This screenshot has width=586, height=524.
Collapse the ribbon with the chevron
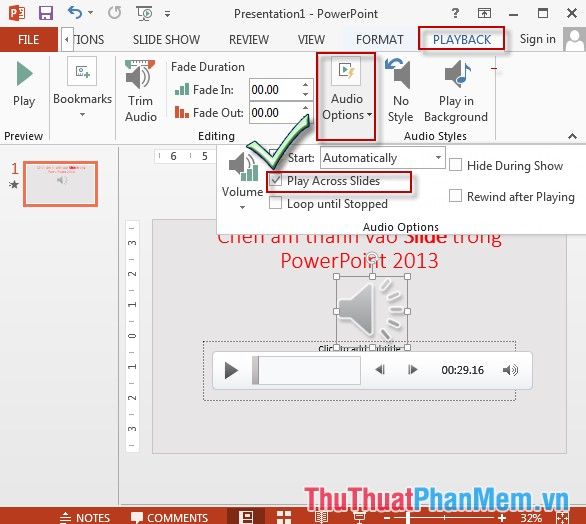click(x=572, y=136)
